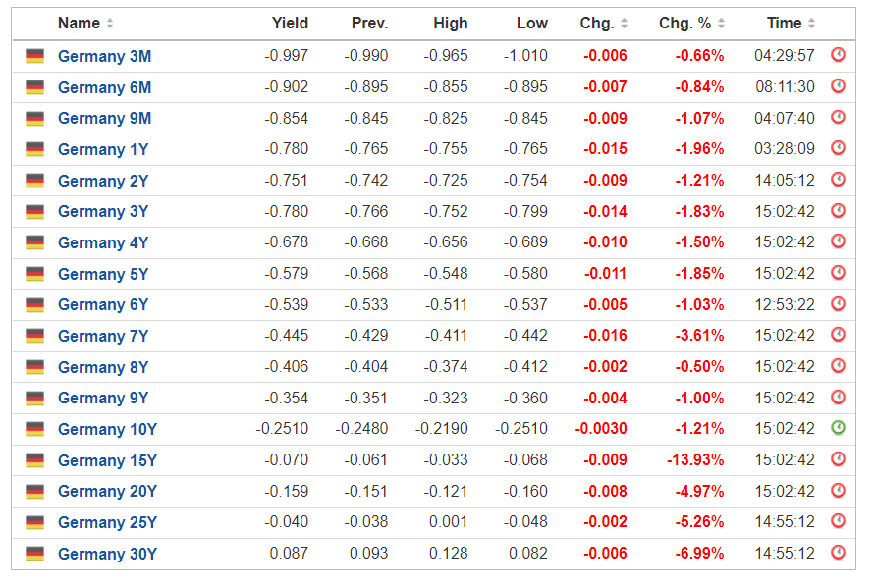
Task: Click the German flag icon beside Germany 6M
Action: (35, 87)
